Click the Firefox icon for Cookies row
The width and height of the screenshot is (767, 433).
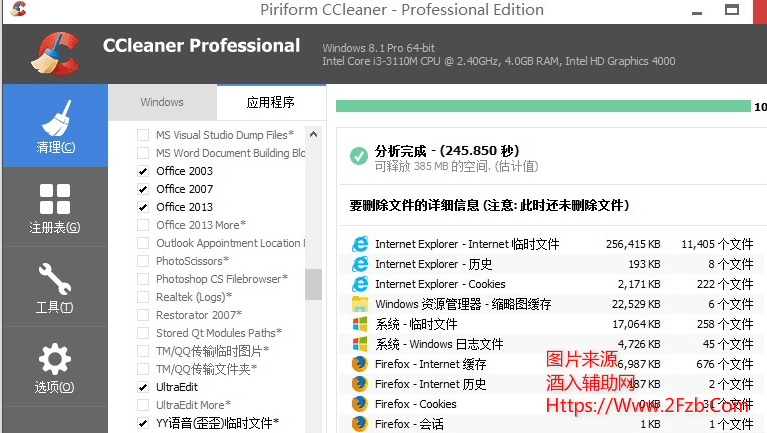click(x=360, y=404)
